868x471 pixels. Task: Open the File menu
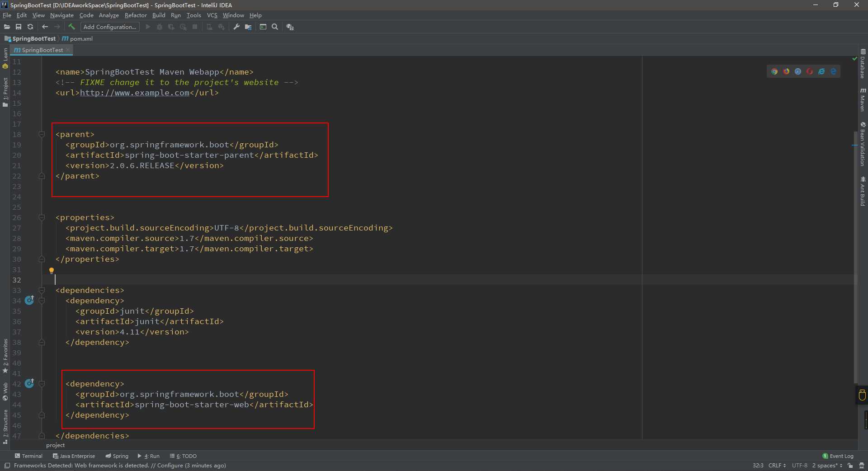(7, 15)
